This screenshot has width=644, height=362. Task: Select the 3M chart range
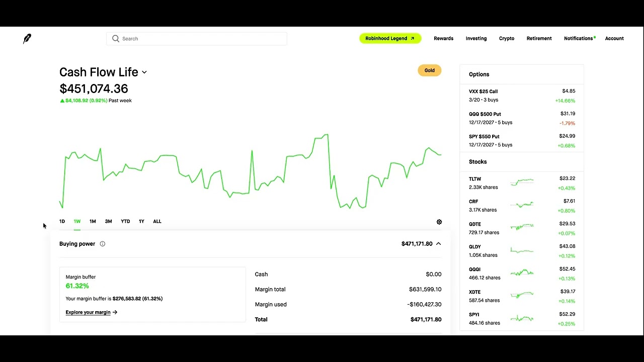click(108, 221)
